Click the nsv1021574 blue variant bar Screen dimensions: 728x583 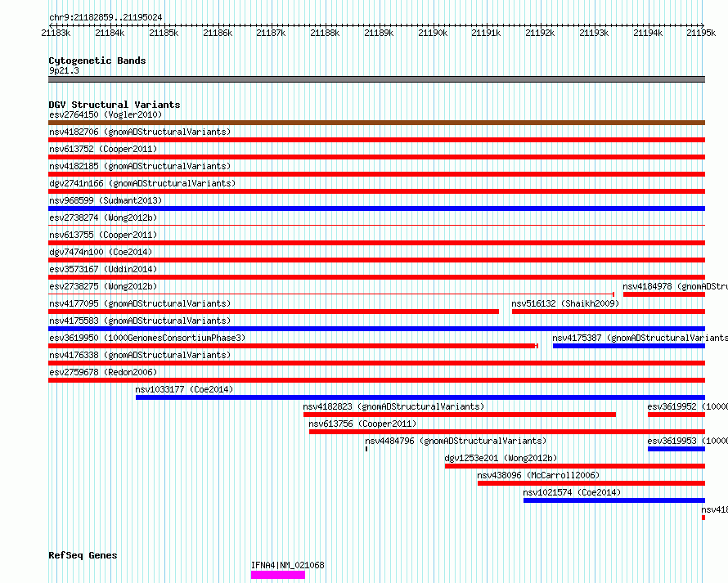point(614,500)
